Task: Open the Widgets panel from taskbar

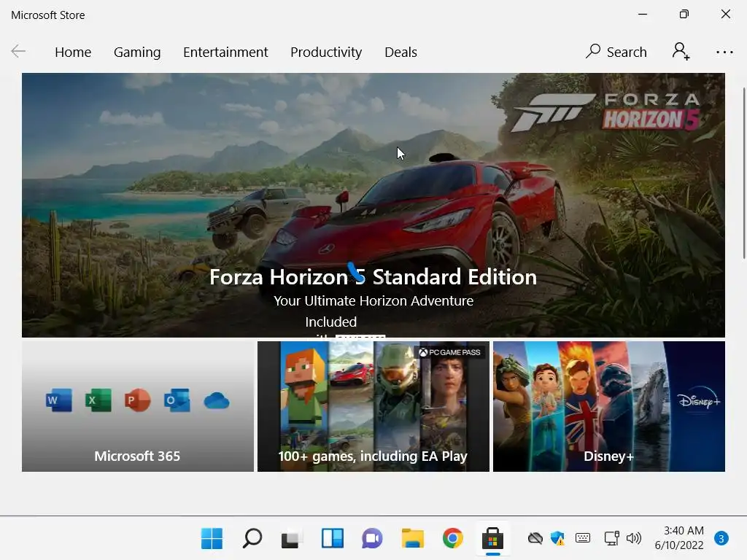Action: [x=333, y=538]
